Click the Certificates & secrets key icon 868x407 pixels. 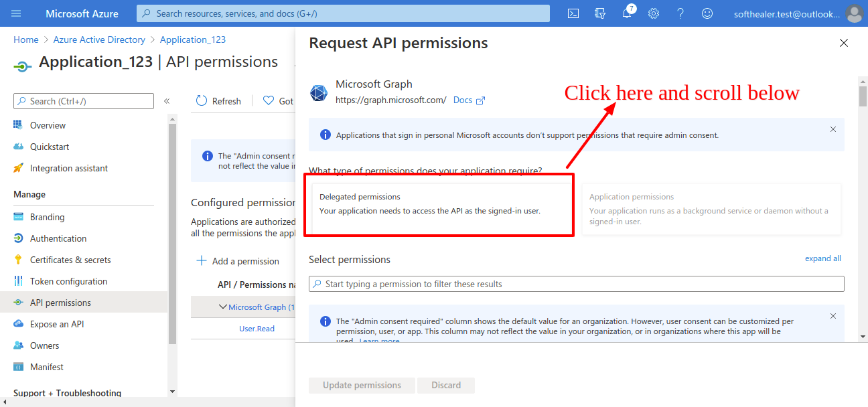coord(18,260)
